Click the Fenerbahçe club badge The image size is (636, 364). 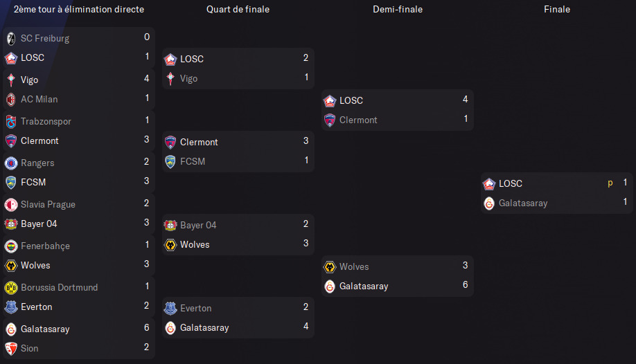pos(11,246)
